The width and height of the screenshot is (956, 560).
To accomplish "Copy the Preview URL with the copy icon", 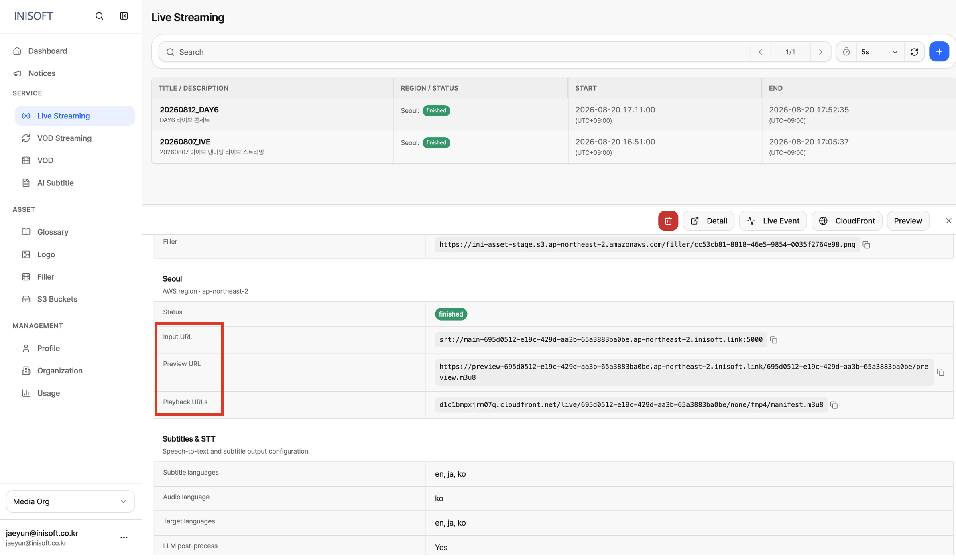I will tap(940, 372).
